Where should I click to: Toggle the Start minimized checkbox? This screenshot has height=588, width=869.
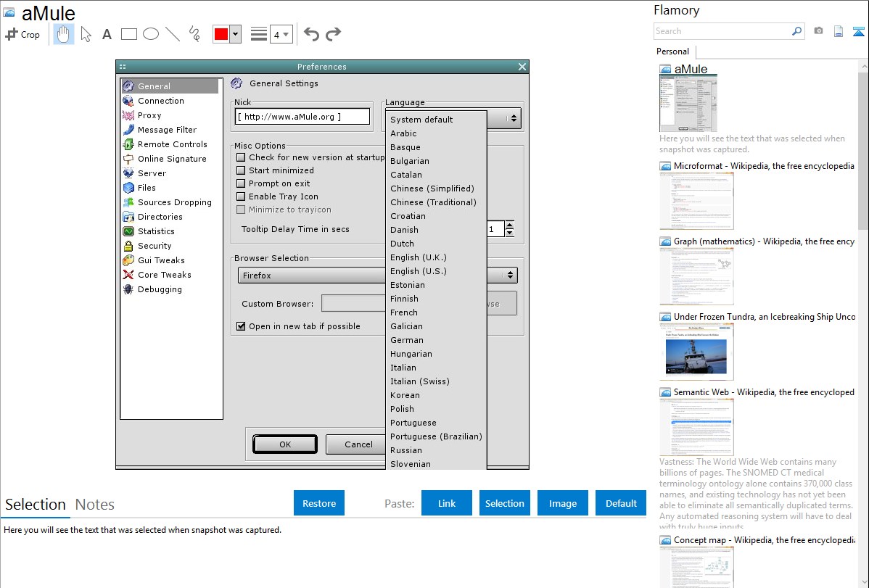tap(241, 170)
